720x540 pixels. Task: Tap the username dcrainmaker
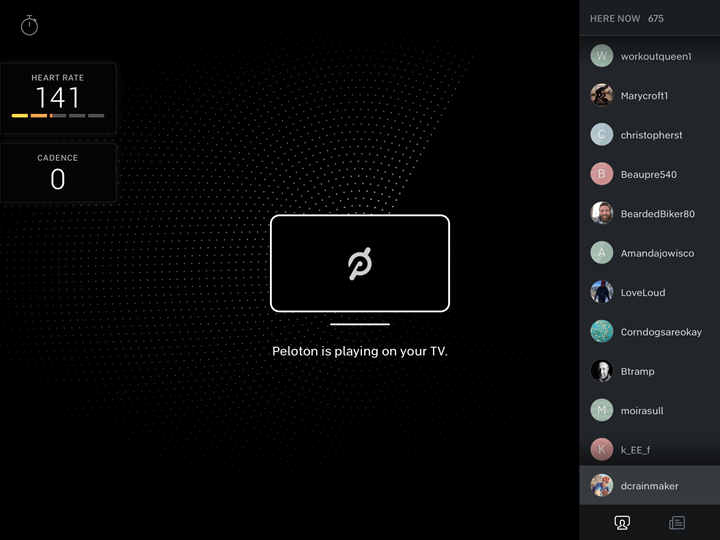[649, 486]
